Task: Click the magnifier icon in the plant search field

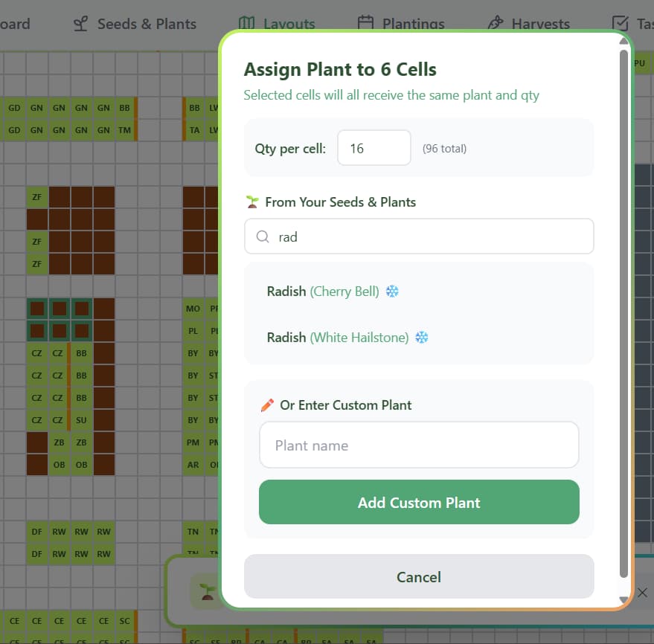Action: click(263, 236)
